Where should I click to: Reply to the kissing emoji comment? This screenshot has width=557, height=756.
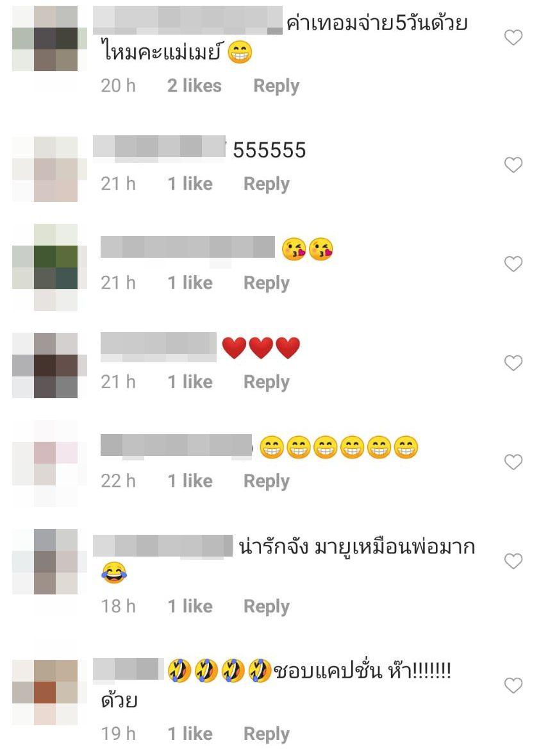(x=267, y=283)
